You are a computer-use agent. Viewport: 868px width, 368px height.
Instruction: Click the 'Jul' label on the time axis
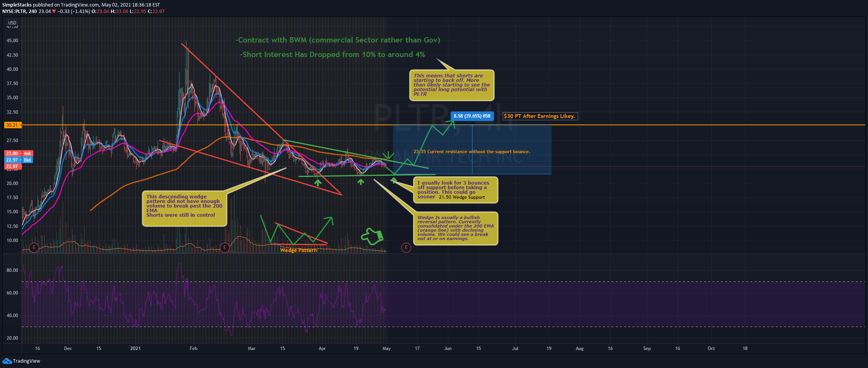tap(515, 348)
